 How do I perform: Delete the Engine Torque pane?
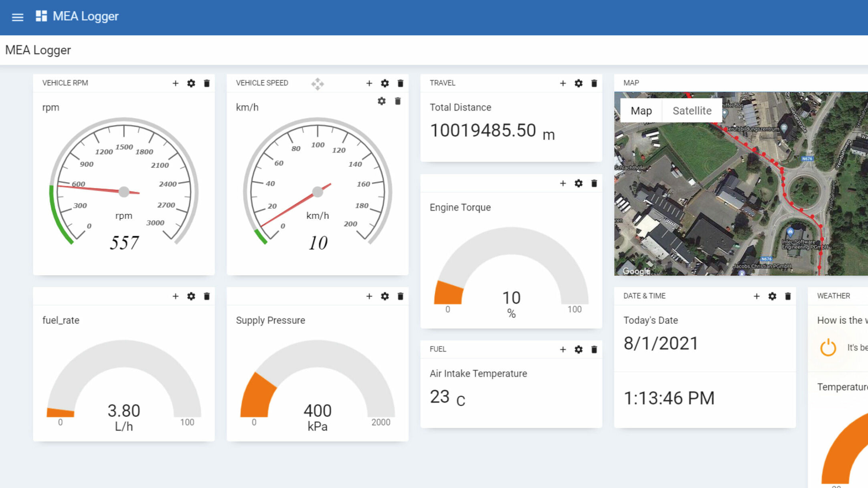coord(594,184)
